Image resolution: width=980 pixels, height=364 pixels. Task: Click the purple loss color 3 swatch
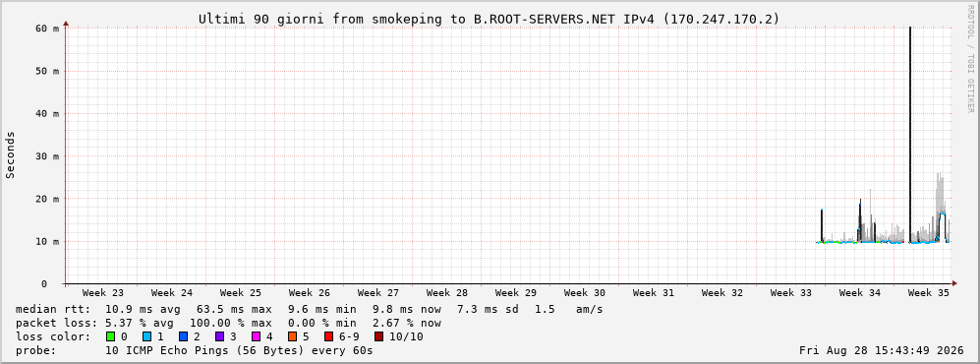click(x=219, y=337)
